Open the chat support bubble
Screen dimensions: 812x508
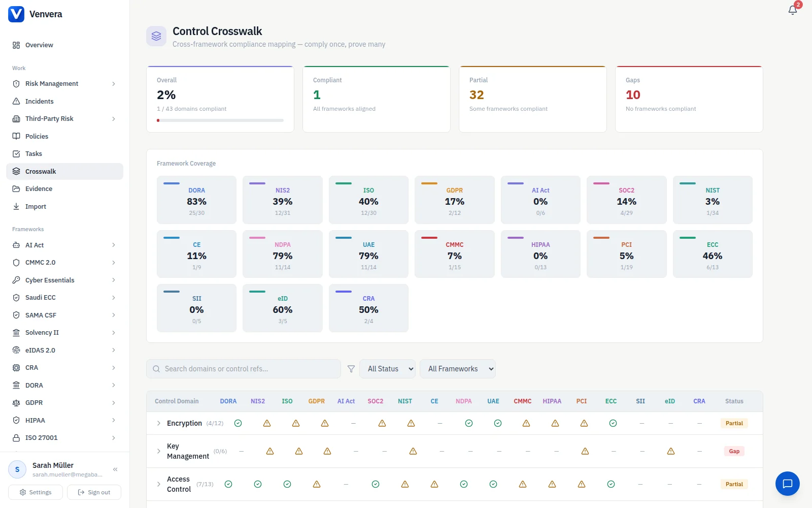coord(787,484)
